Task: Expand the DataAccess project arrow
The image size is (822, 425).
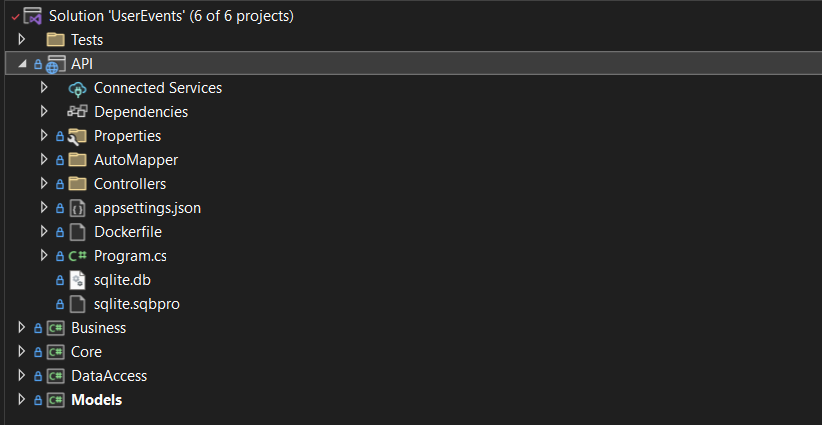Action: pyautogui.click(x=21, y=376)
